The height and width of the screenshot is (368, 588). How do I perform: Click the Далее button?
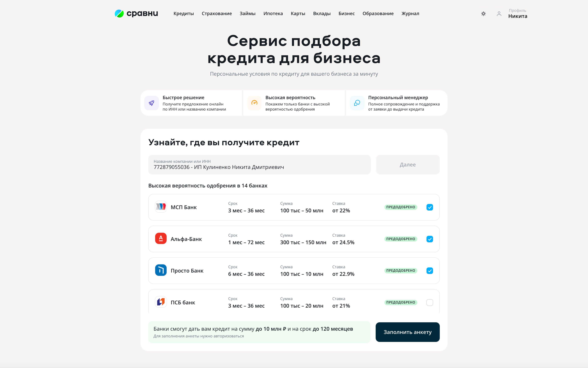pyautogui.click(x=407, y=165)
